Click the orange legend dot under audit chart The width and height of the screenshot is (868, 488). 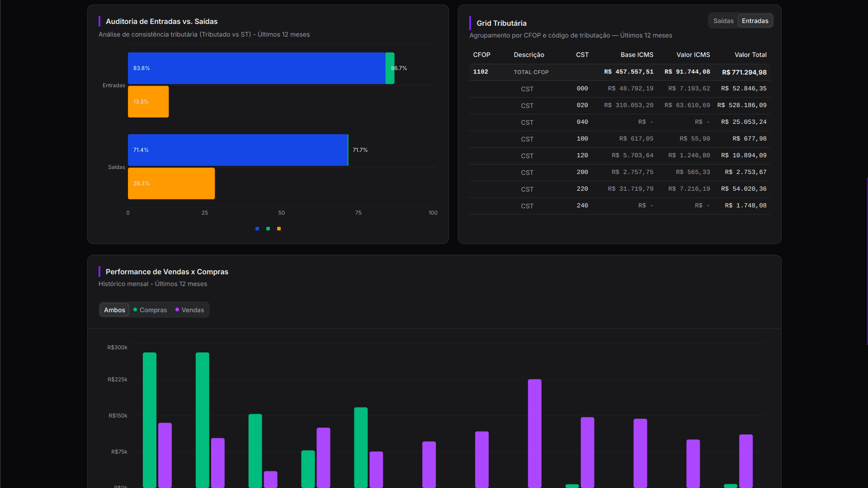coord(279,229)
